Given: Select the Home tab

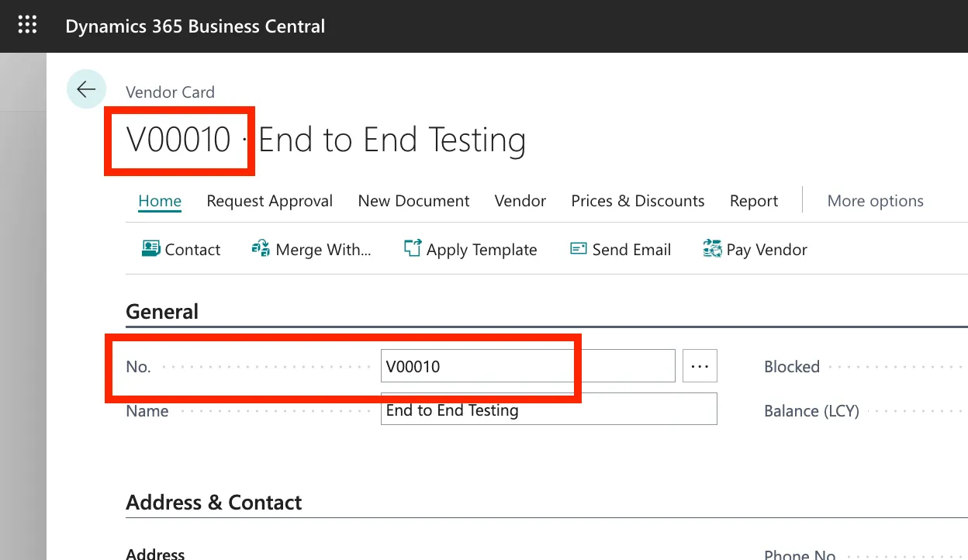Looking at the screenshot, I should (160, 201).
